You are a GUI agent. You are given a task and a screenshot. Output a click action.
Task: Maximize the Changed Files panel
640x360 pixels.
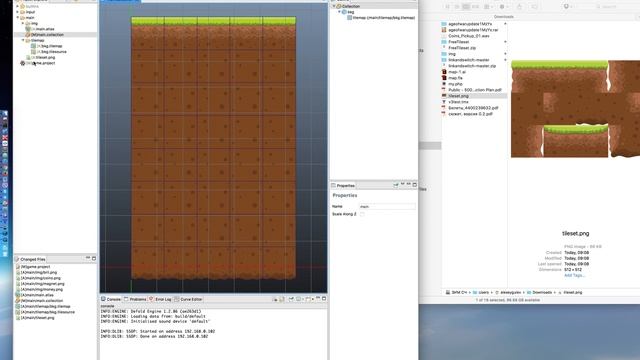click(94, 258)
